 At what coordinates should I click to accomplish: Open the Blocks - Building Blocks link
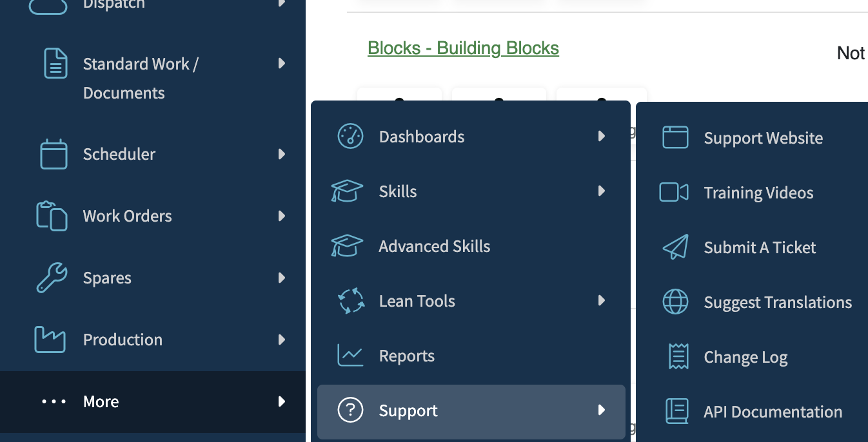(x=463, y=48)
